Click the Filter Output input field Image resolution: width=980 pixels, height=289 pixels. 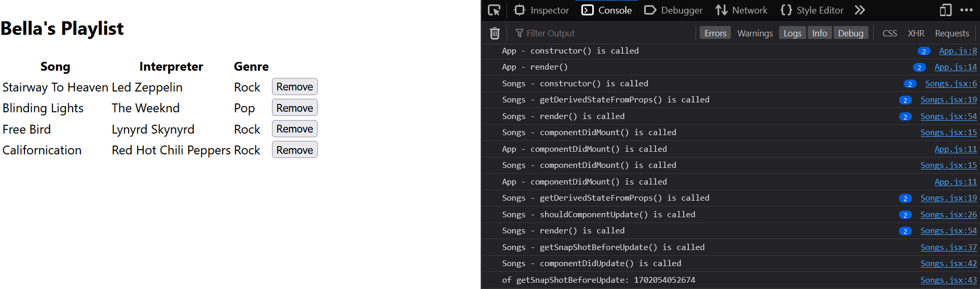point(602,33)
